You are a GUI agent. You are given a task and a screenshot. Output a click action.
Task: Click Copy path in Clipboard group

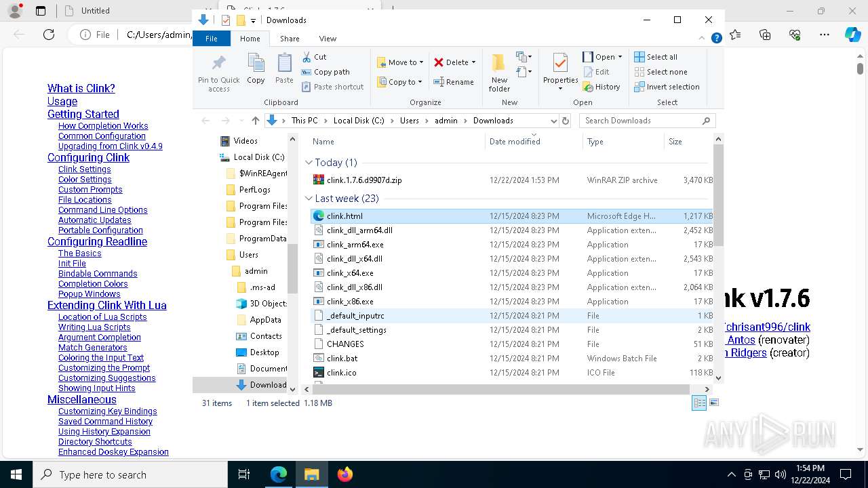325,72
